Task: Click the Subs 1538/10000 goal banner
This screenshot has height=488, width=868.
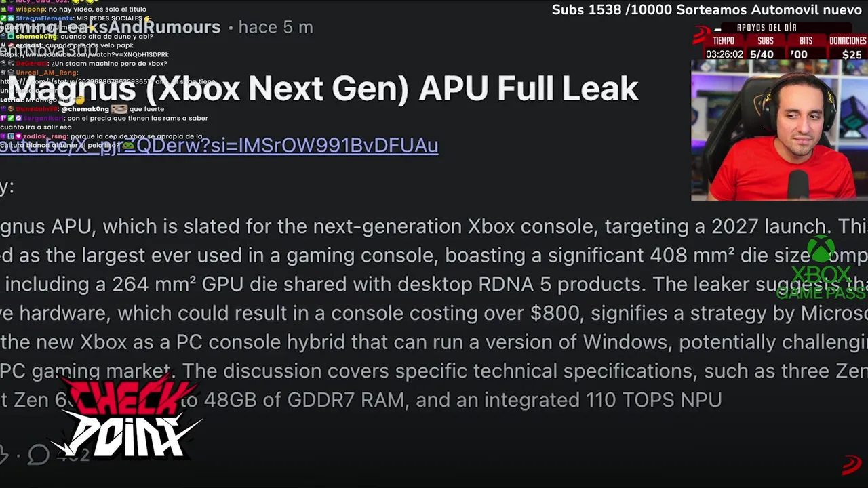Action: [x=709, y=10]
